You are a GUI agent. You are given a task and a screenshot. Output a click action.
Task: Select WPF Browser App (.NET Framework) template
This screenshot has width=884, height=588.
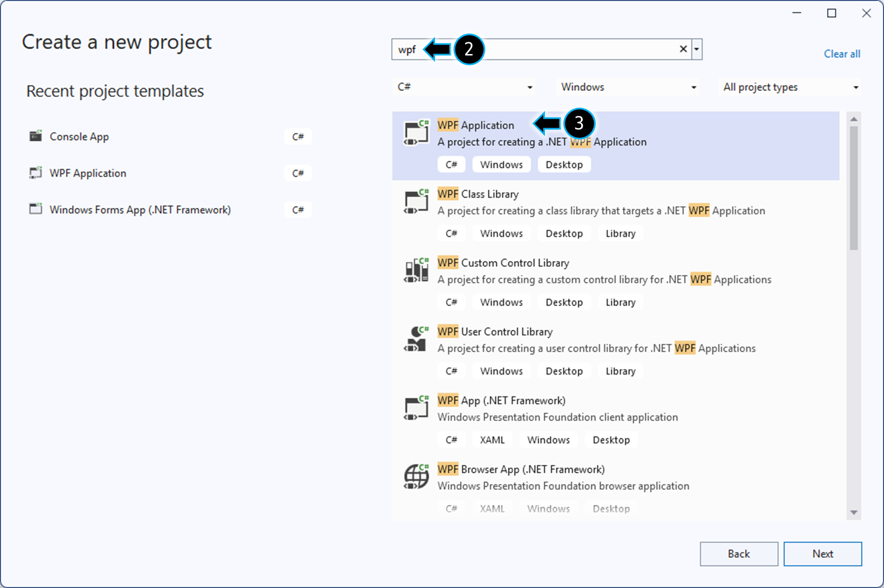point(616,488)
